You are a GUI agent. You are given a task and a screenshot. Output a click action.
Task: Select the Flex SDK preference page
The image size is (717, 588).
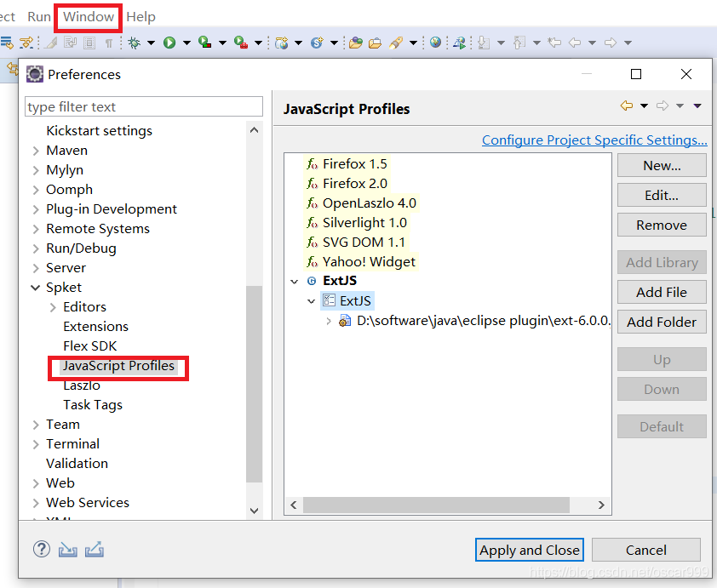(90, 346)
